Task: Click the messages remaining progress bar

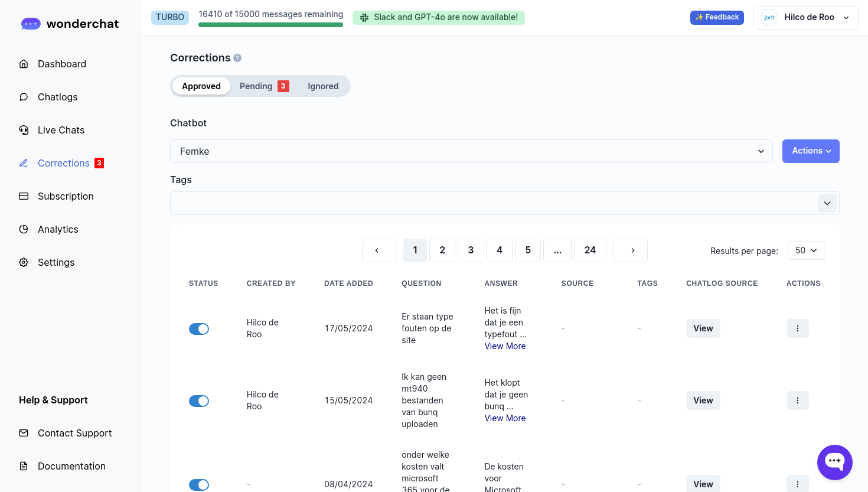Action: (x=270, y=25)
